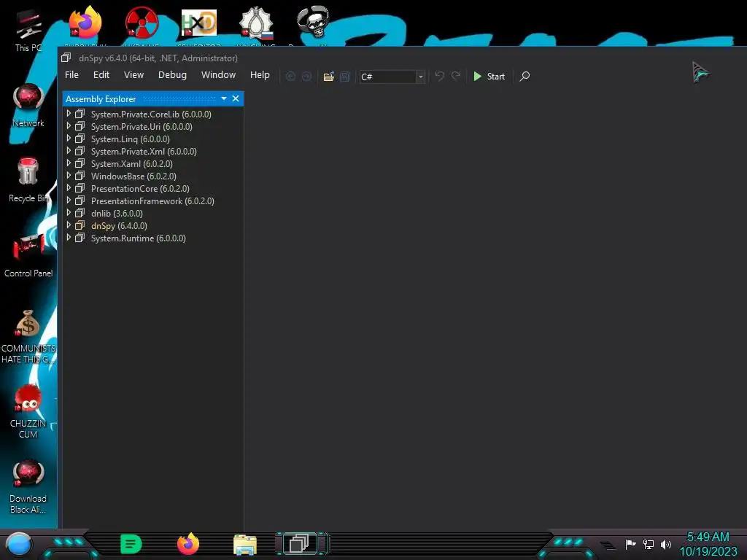This screenshot has height=560, width=747.
Task: Expand PresentationFramework node
Action: click(69, 200)
